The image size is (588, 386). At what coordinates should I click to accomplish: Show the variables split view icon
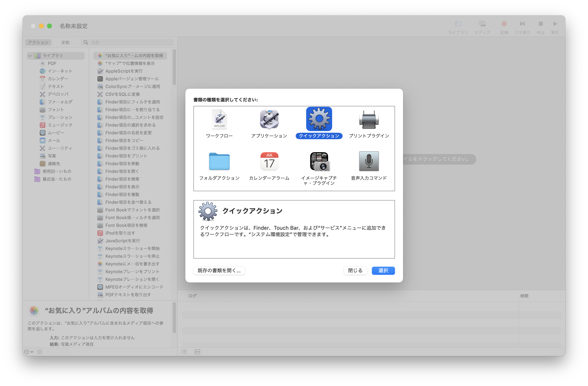197,352
